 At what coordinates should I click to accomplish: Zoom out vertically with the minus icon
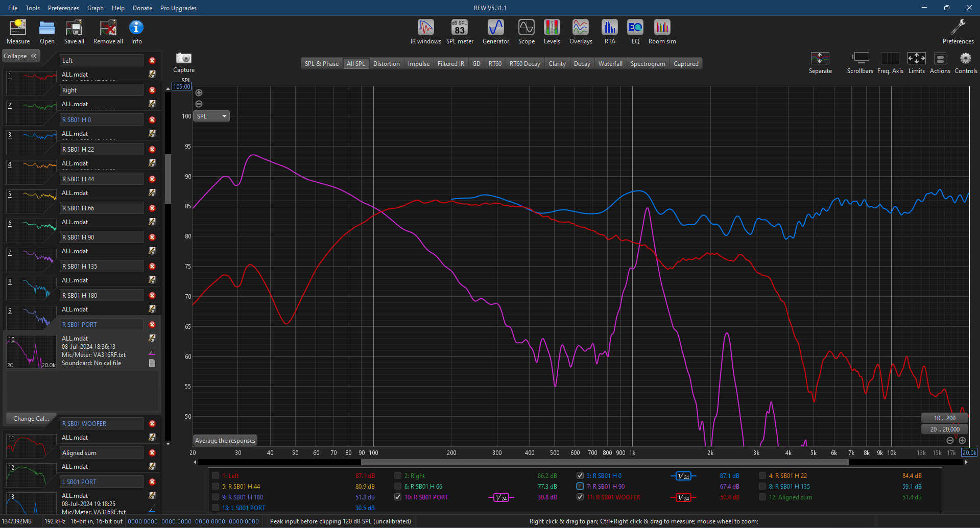pyautogui.click(x=199, y=104)
